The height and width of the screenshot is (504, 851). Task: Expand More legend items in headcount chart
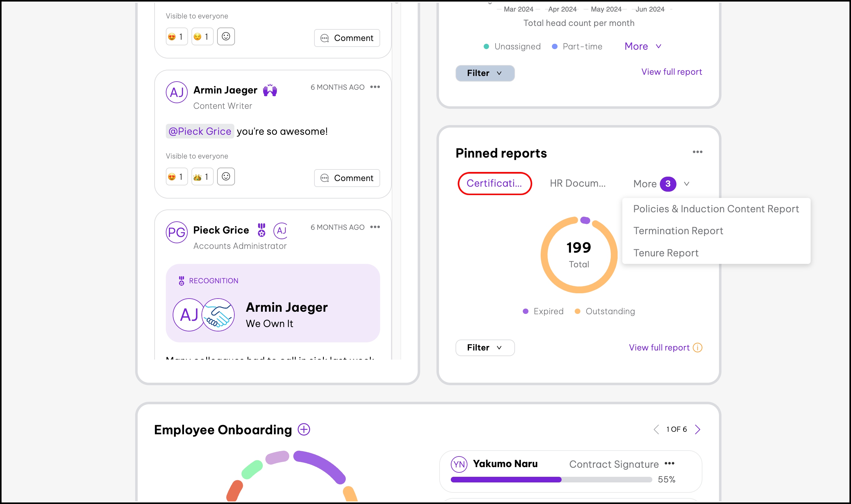coord(642,46)
